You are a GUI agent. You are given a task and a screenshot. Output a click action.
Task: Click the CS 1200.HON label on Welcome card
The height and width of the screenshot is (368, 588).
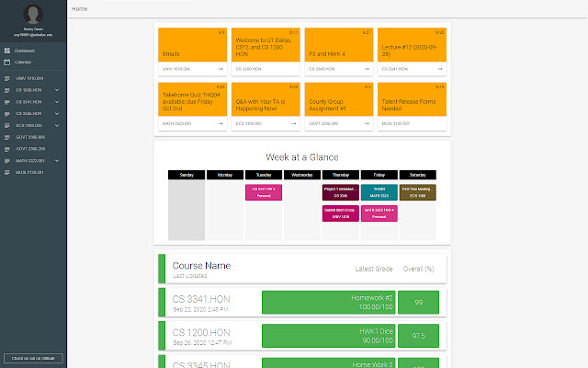click(x=249, y=69)
